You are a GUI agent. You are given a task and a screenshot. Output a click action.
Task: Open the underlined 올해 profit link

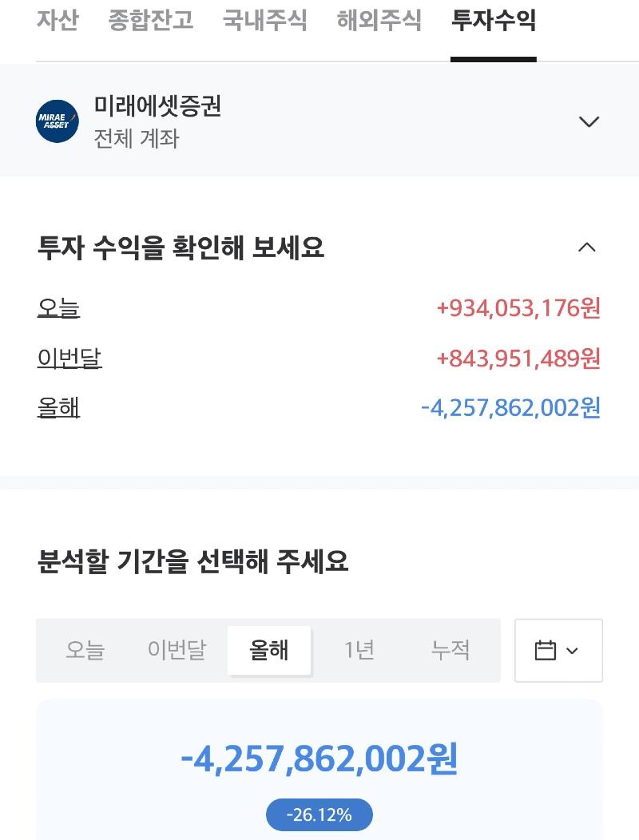tap(58, 408)
